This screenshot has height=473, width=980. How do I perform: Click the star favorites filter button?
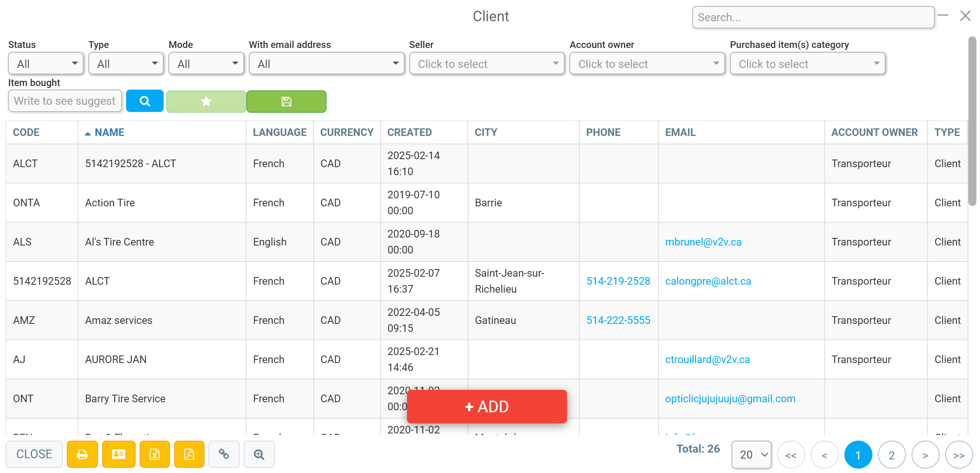[206, 102]
